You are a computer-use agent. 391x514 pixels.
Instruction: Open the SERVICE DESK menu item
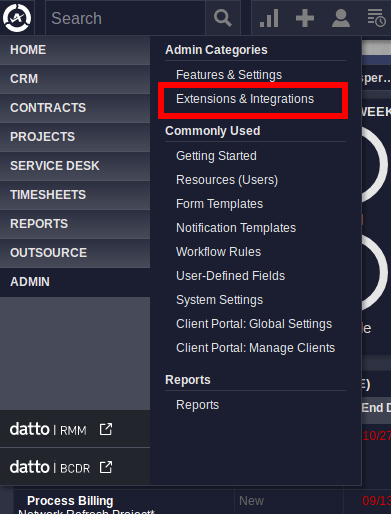pos(75,166)
